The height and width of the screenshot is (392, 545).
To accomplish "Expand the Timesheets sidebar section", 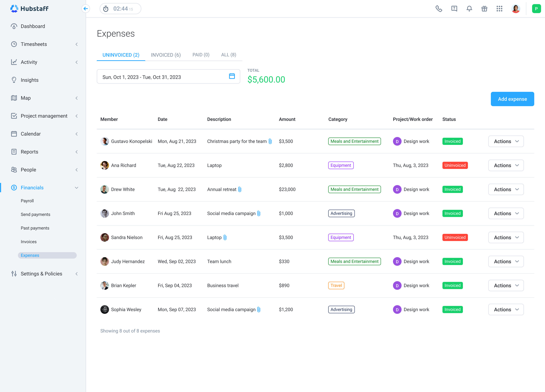I will click(34, 44).
